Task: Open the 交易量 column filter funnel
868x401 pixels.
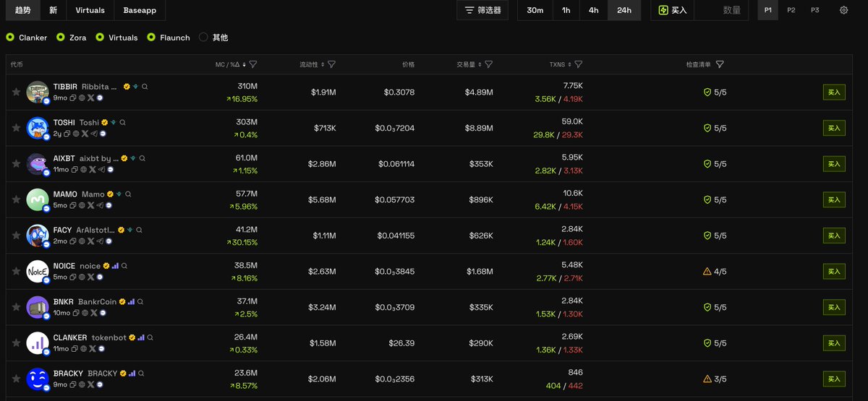Action: (489, 64)
